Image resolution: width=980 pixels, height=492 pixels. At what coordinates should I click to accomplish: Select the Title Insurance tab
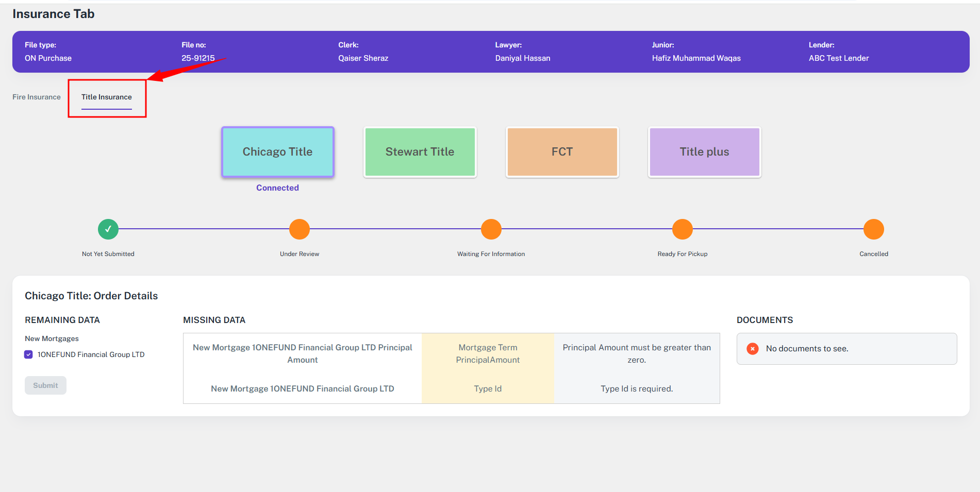107,97
